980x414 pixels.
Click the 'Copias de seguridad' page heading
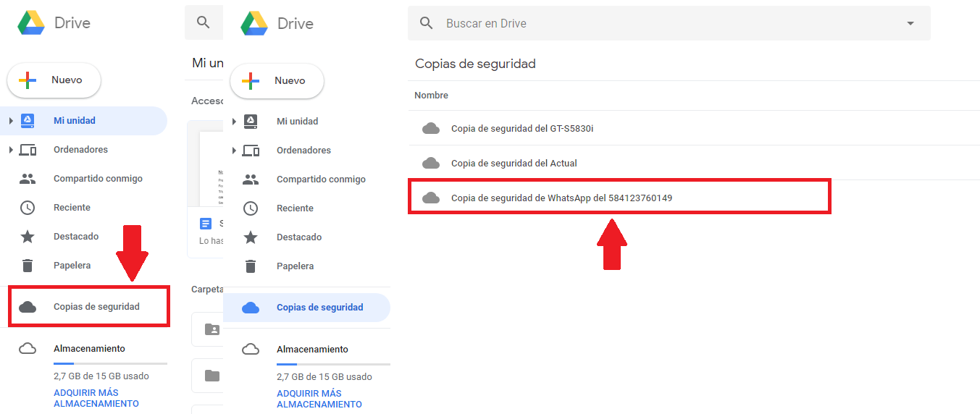[475, 64]
